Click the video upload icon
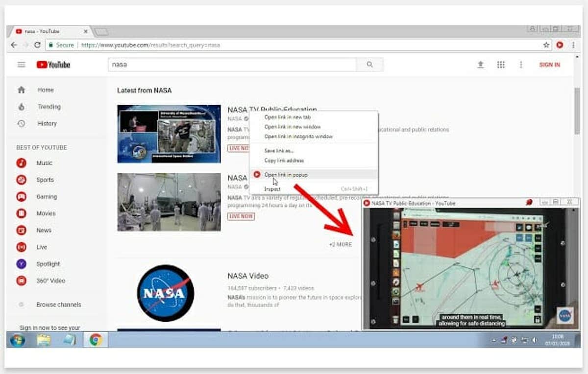Screen dimensions: 588x374 point(481,65)
